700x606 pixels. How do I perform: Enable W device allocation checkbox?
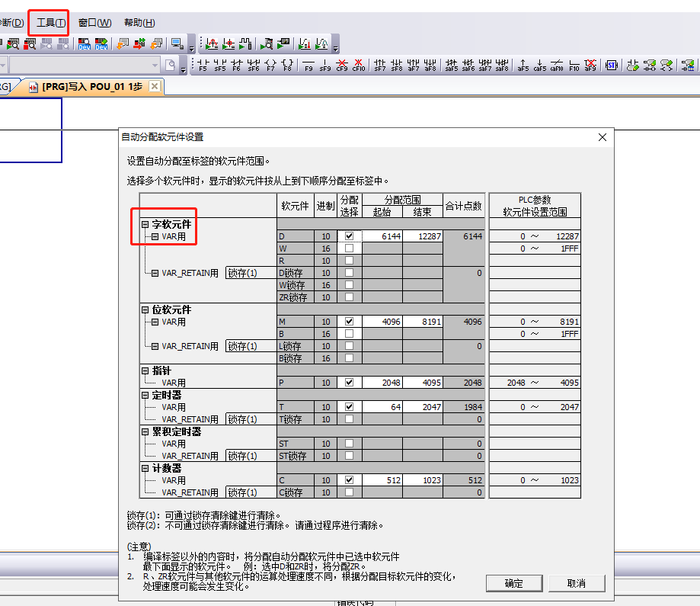(349, 248)
